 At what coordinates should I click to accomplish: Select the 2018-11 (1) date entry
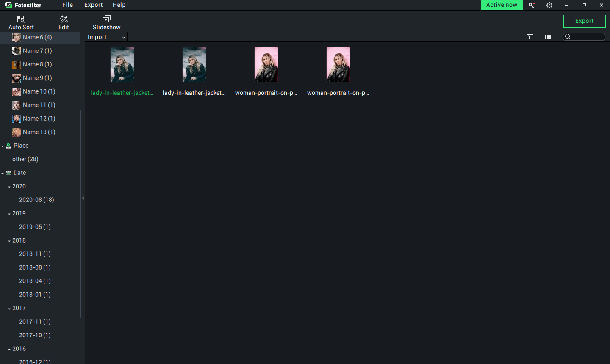tap(35, 254)
